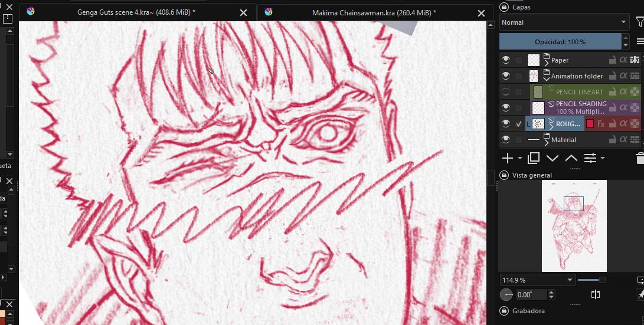Click the 0.00° rotation input field

pyautogui.click(x=531, y=295)
